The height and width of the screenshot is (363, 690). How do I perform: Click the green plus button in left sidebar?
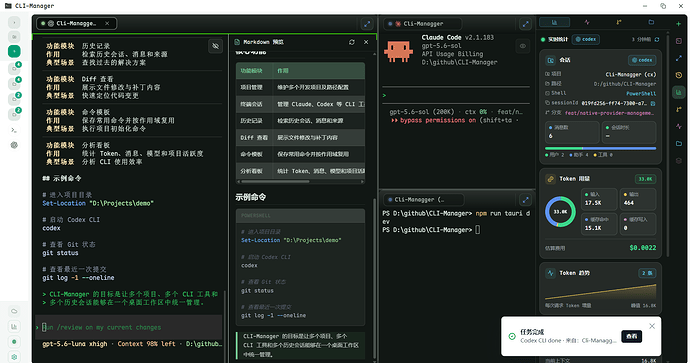[x=14, y=51]
